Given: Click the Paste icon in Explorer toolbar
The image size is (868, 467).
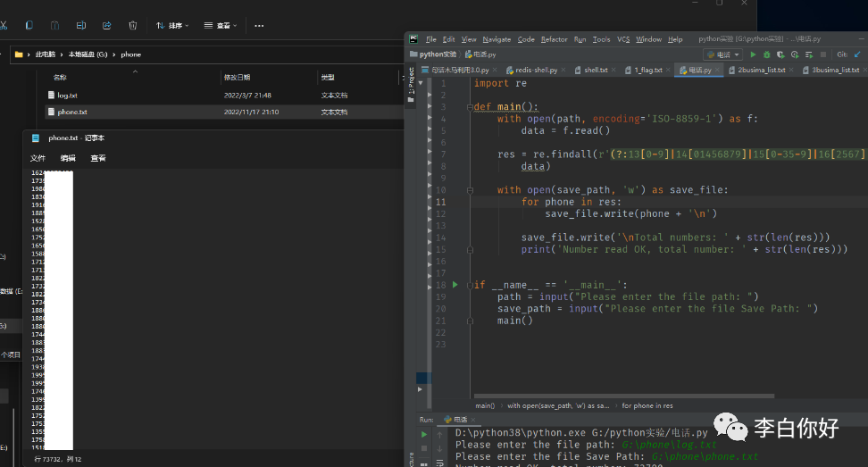Looking at the screenshot, I should tap(54, 26).
